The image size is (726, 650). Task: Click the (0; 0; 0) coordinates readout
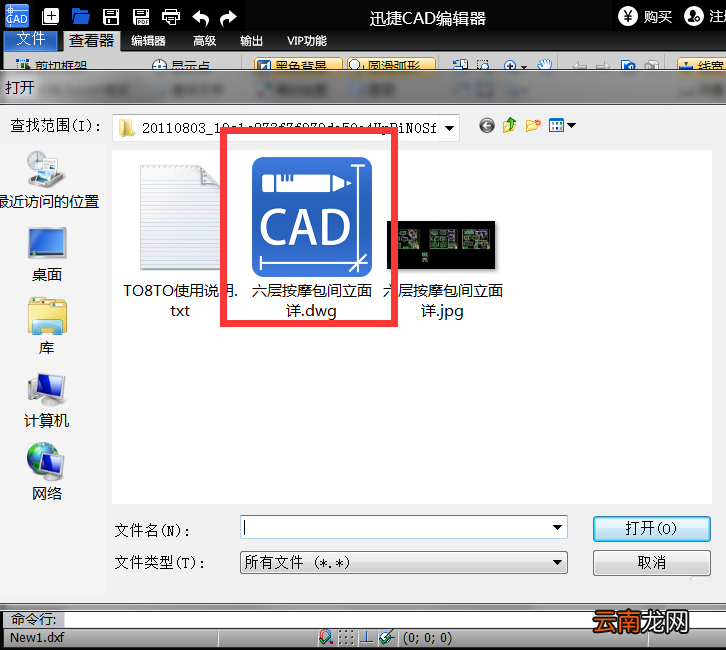[x=427, y=638]
